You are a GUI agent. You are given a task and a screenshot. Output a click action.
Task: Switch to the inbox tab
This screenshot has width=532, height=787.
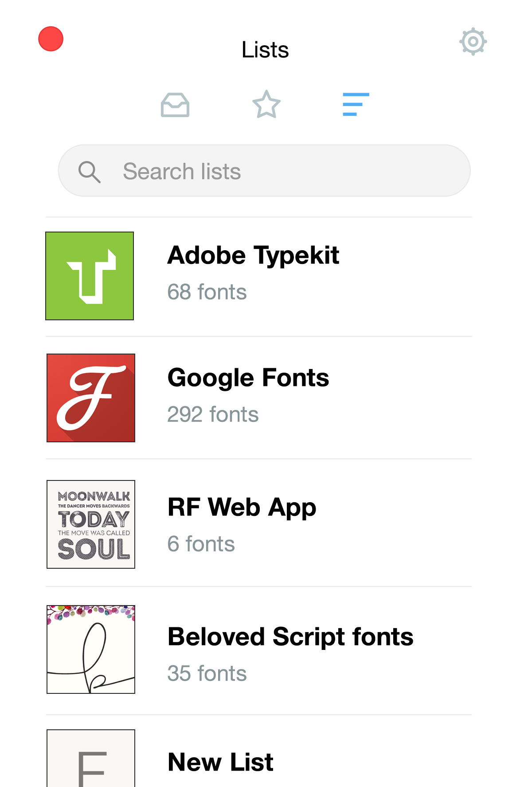pyautogui.click(x=175, y=105)
